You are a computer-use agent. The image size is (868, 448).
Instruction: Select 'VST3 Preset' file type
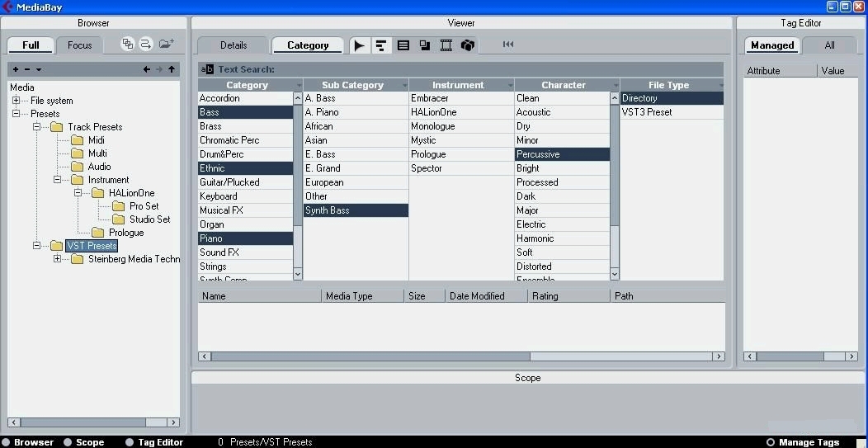(672, 112)
